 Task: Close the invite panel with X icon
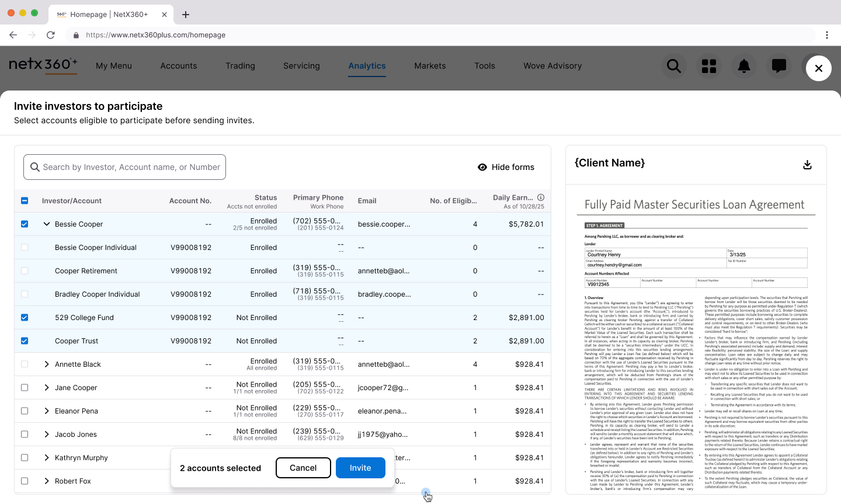[818, 68]
